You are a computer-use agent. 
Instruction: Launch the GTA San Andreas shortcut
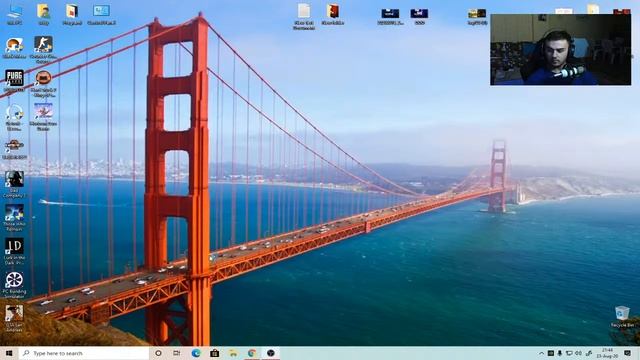click(x=14, y=318)
